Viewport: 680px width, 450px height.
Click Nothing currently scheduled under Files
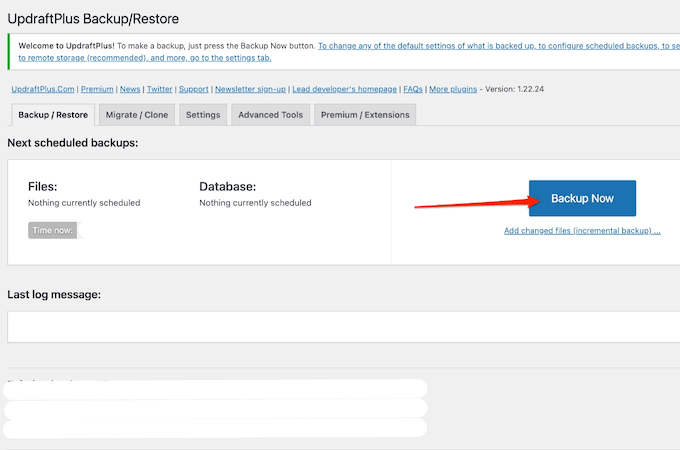click(x=84, y=202)
